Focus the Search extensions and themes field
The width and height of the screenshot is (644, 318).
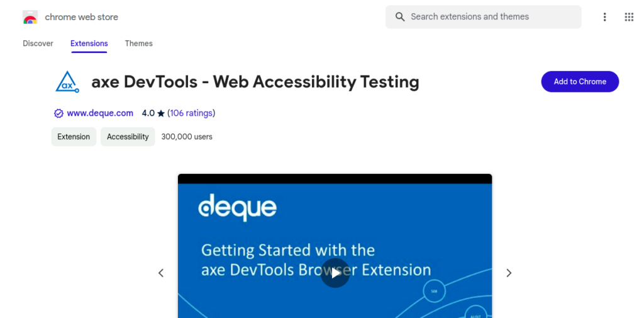[x=491, y=17]
